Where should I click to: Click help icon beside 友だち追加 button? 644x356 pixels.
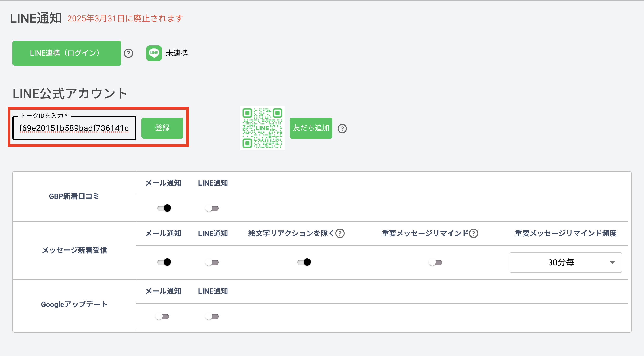[x=342, y=129]
